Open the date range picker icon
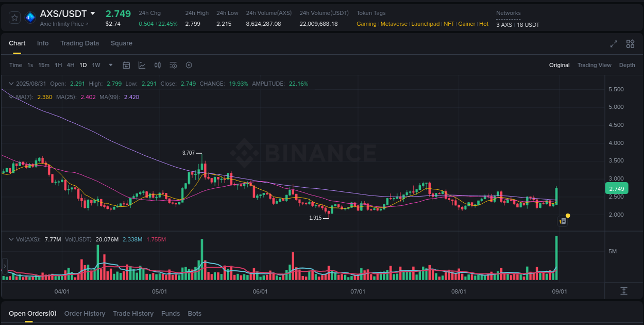This screenshot has width=644, height=325. (126, 65)
